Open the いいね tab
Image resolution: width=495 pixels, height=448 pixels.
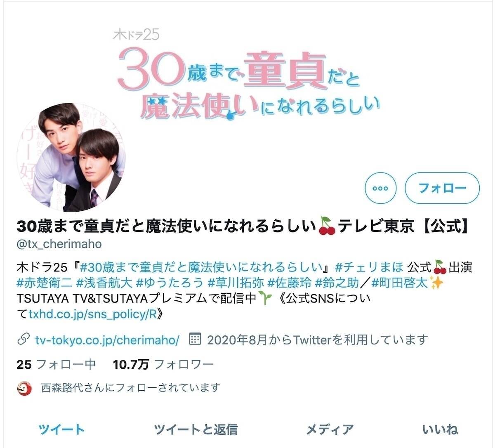coord(440,429)
